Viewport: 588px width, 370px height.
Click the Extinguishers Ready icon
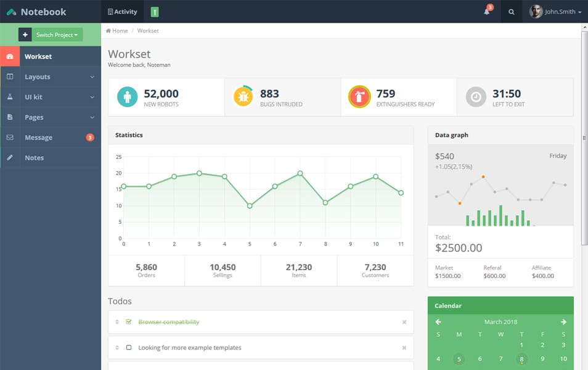pyautogui.click(x=360, y=96)
